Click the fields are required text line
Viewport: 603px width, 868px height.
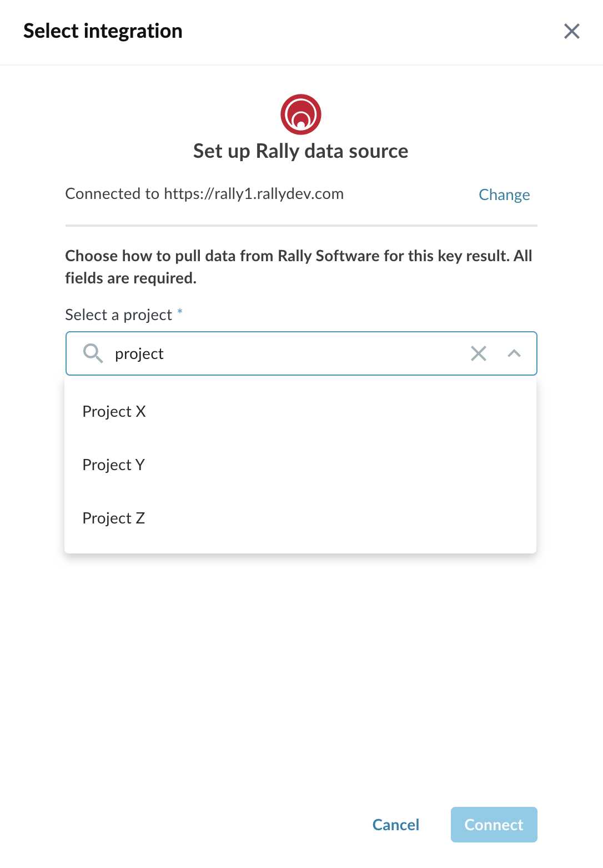[x=131, y=278]
